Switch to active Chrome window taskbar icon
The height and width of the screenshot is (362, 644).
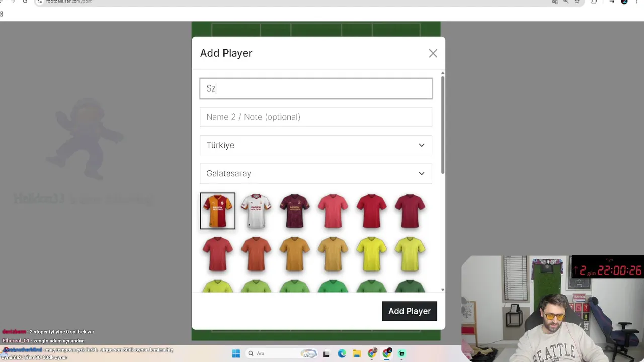tap(387, 353)
